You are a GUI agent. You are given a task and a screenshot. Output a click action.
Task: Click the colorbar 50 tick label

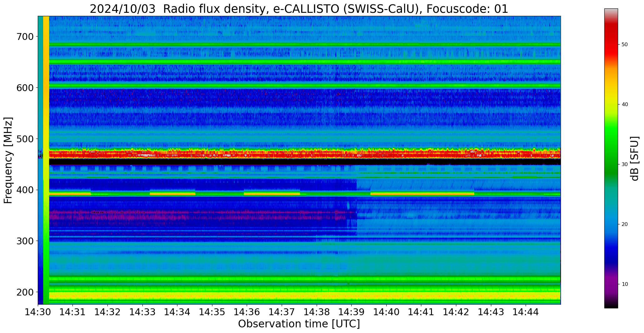pos(625,45)
